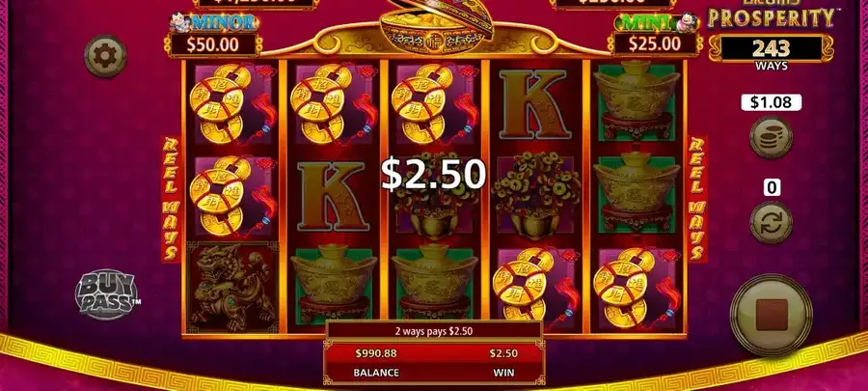
Task: Click the right Reel Ways banner
Action: (x=697, y=198)
